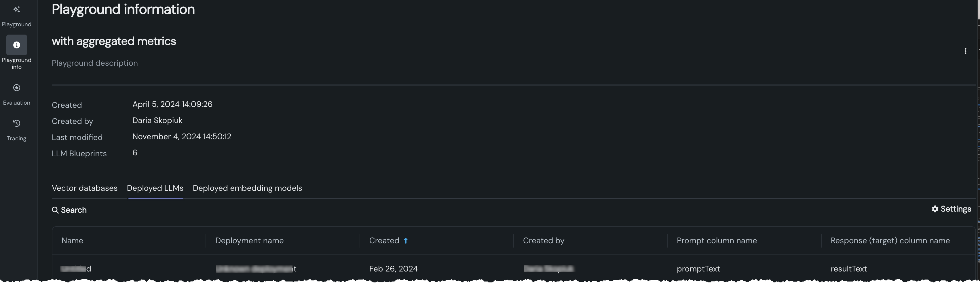Sort by Response (target) column name header
Viewport: 980px width, 283px height.
click(x=890, y=241)
